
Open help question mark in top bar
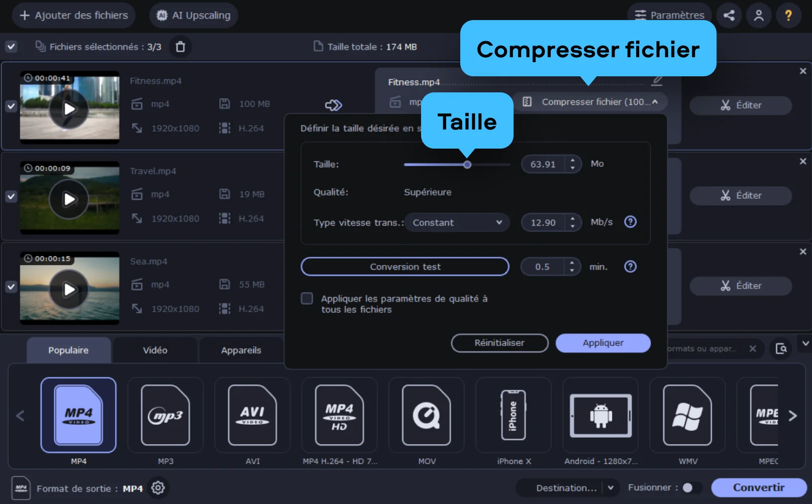click(x=788, y=16)
